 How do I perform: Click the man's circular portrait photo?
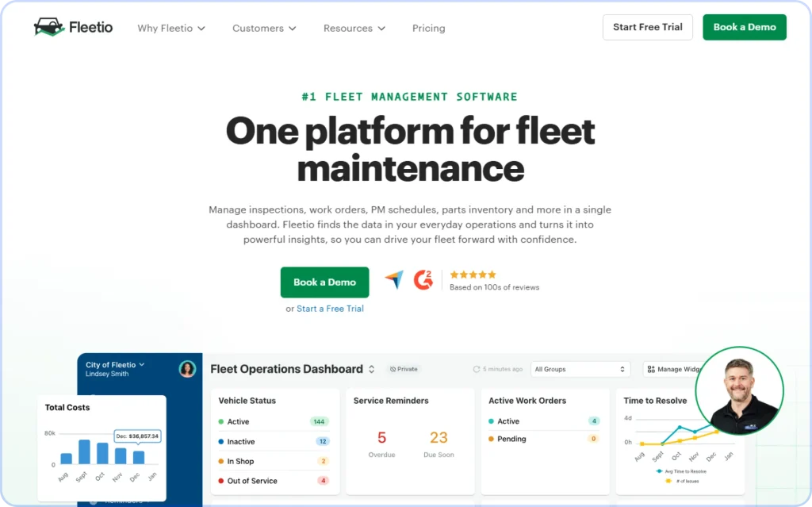(739, 391)
